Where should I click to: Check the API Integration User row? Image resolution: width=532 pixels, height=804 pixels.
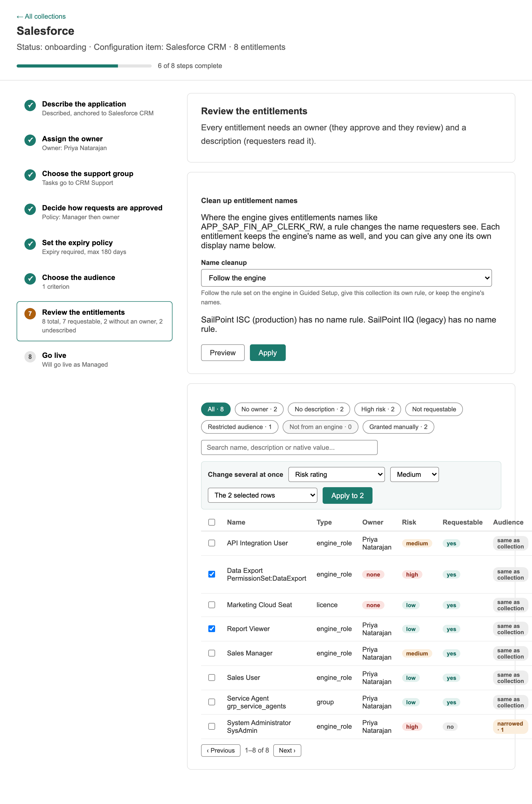pyautogui.click(x=212, y=543)
